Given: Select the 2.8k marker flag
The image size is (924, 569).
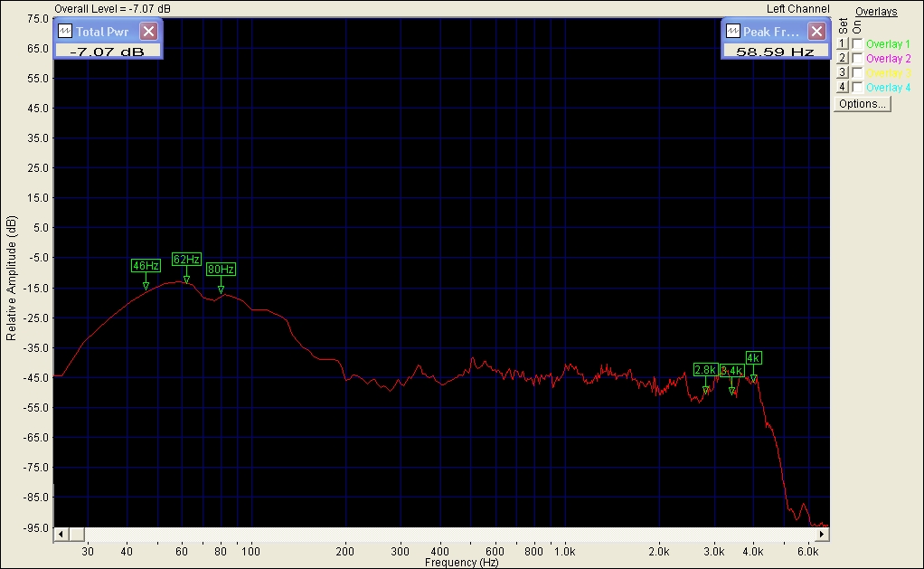Looking at the screenshot, I should click(x=705, y=369).
